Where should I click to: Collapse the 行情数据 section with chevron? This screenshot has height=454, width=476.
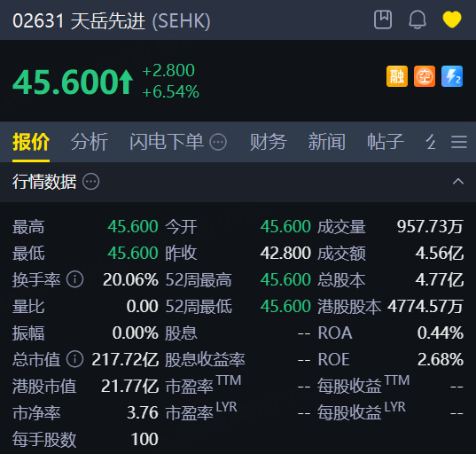(458, 182)
